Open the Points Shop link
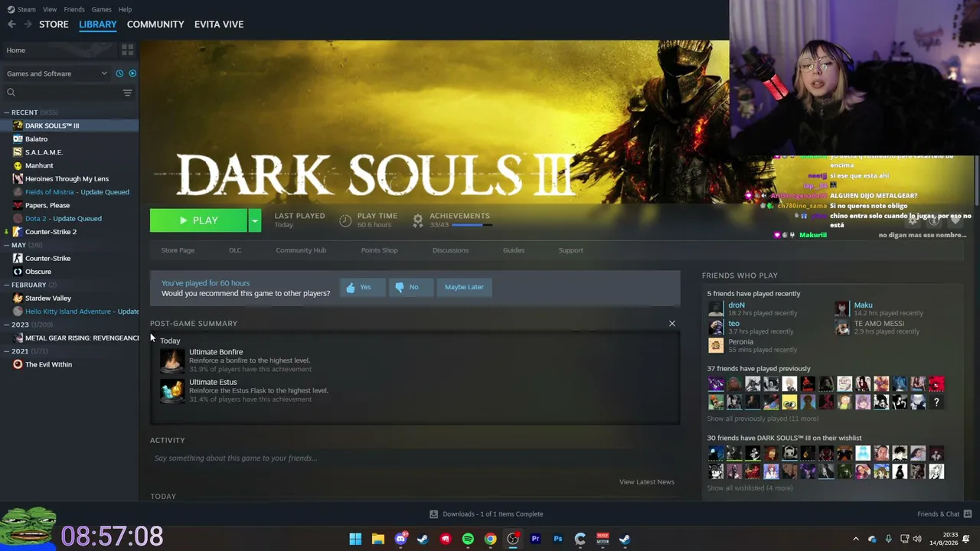Image resolution: width=980 pixels, height=551 pixels. click(x=379, y=250)
